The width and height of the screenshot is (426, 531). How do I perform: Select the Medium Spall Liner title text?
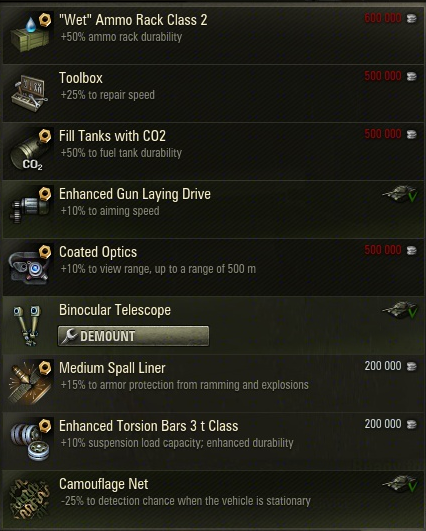112,368
